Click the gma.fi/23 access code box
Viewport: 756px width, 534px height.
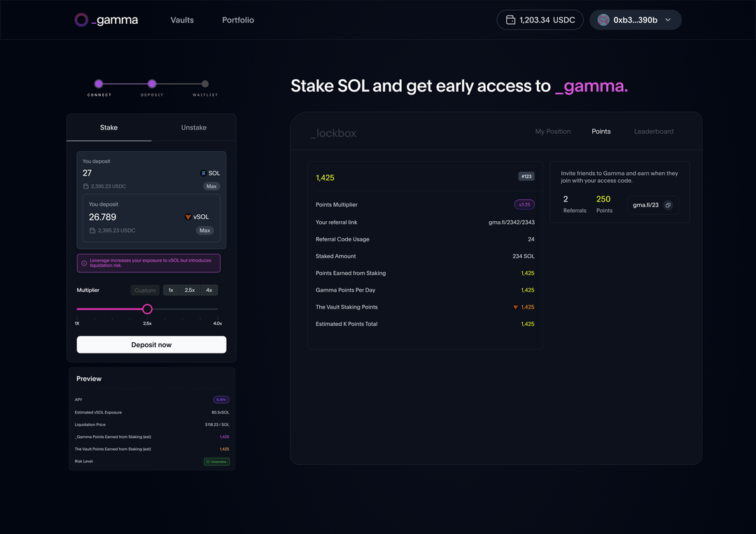pyautogui.click(x=652, y=205)
